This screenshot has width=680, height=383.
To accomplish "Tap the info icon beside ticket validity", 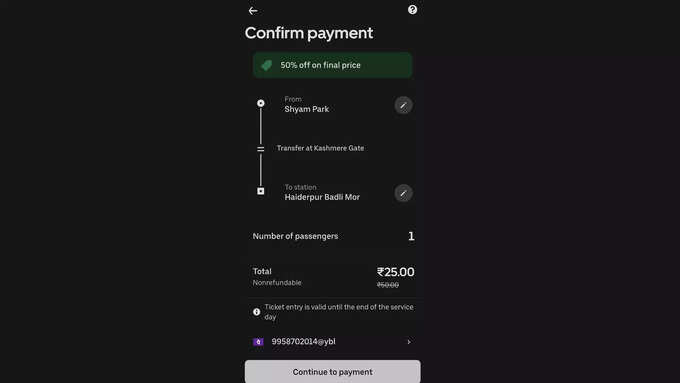I will coord(257,312).
